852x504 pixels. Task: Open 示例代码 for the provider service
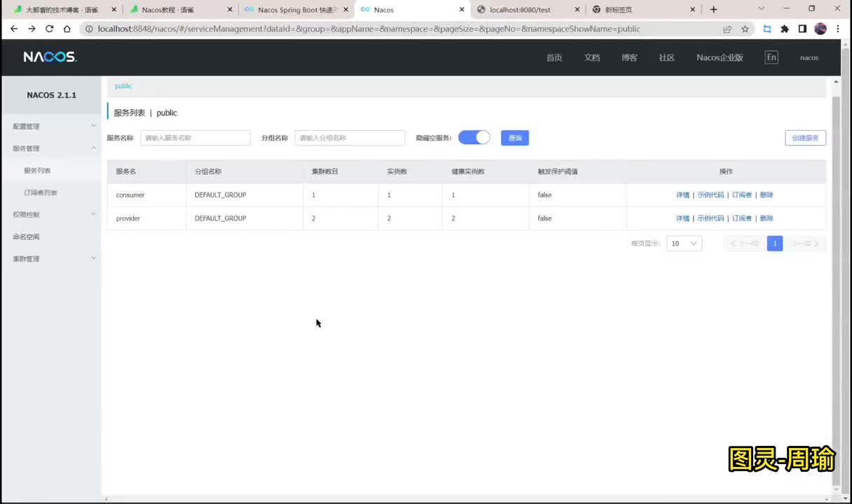click(710, 218)
